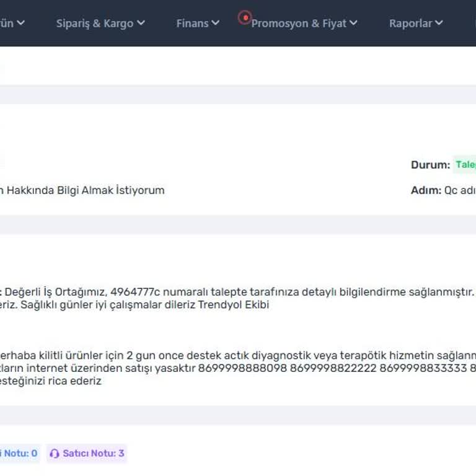Click barcode number 8699998888098
Viewport: 476px width, 476px height.
tap(242, 368)
